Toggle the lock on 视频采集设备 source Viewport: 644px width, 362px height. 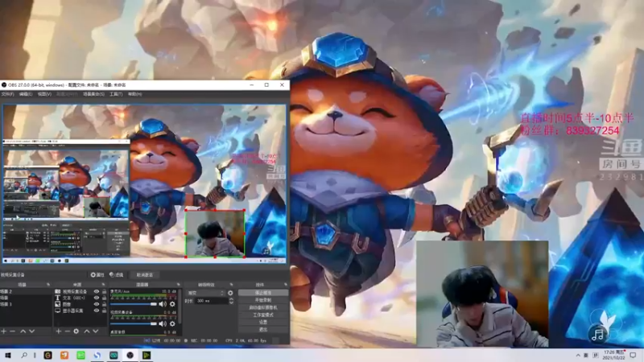click(104, 292)
